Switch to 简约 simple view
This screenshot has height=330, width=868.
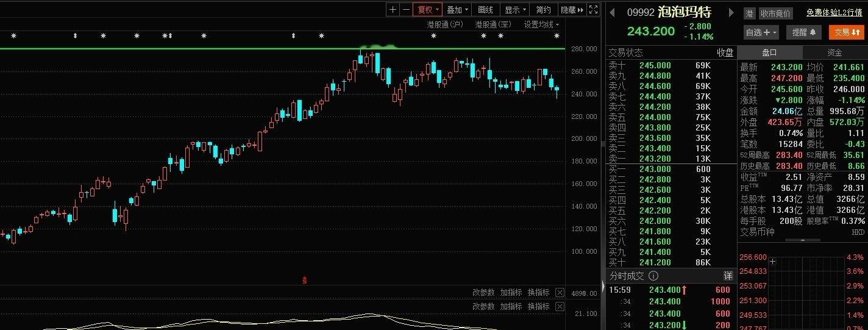coord(544,10)
